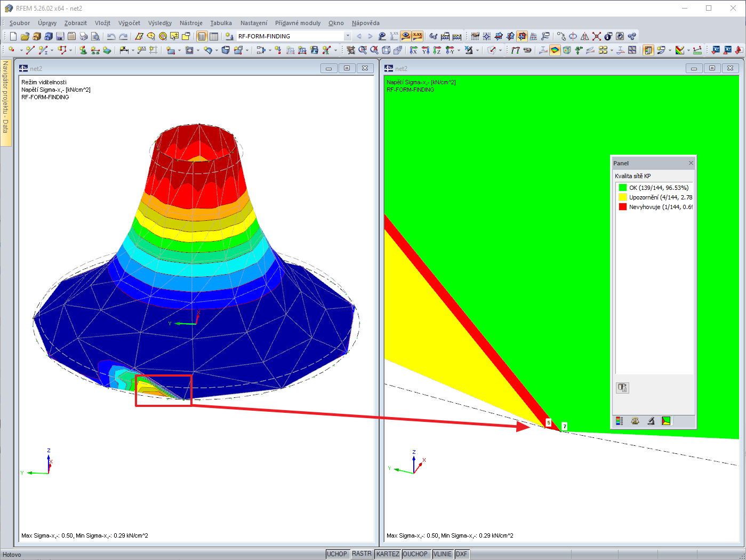The height and width of the screenshot is (560, 746).
Task: Click the options button inside the Panel
Action: pos(622,388)
